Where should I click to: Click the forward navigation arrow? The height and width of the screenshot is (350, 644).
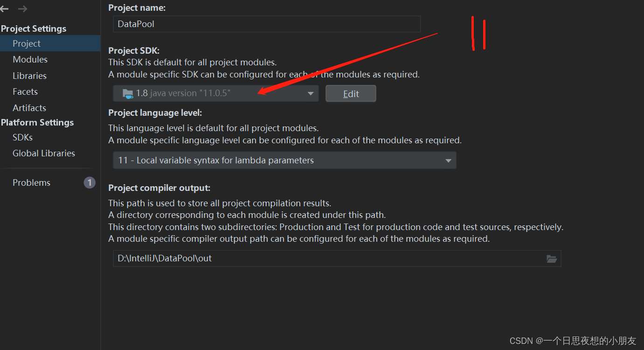(x=22, y=9)
